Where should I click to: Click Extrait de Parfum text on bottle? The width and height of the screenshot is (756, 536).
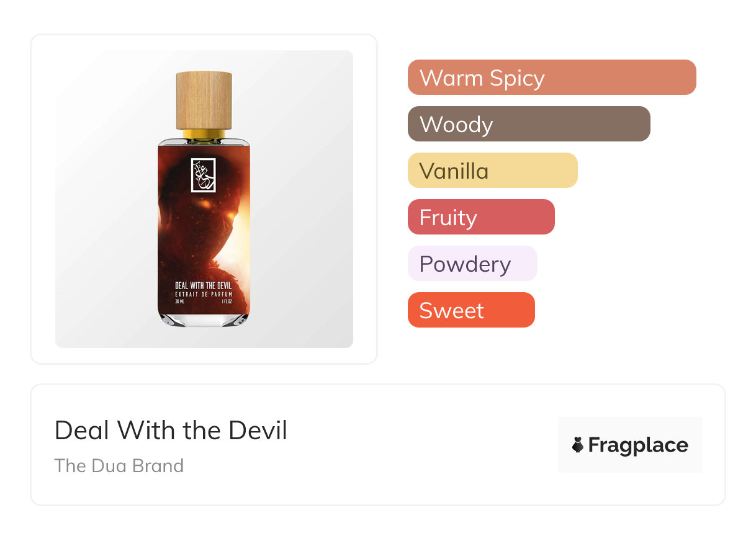(203, 292)
